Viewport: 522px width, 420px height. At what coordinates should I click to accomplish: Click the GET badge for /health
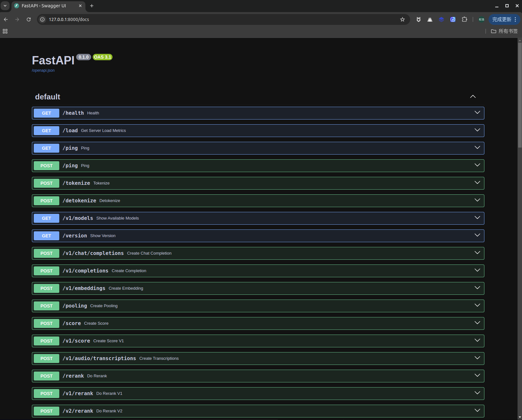click(47, 113)
